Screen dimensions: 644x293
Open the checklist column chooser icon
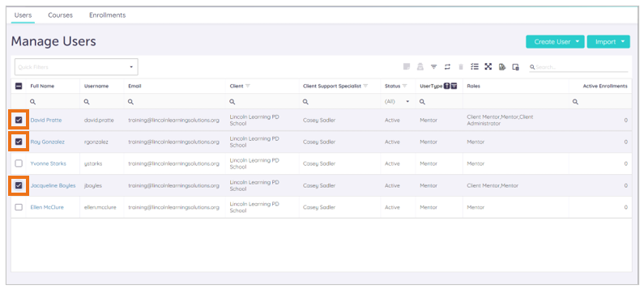tap(475, 67)
